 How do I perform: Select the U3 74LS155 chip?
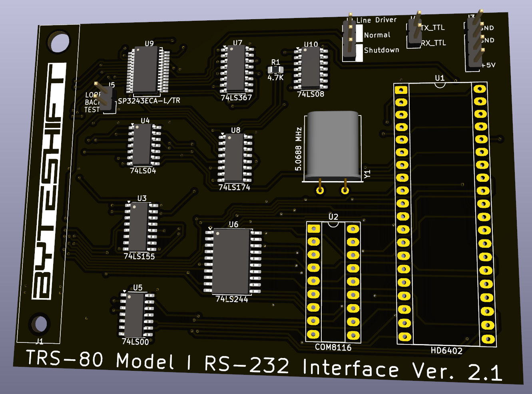tap(140, 227)
